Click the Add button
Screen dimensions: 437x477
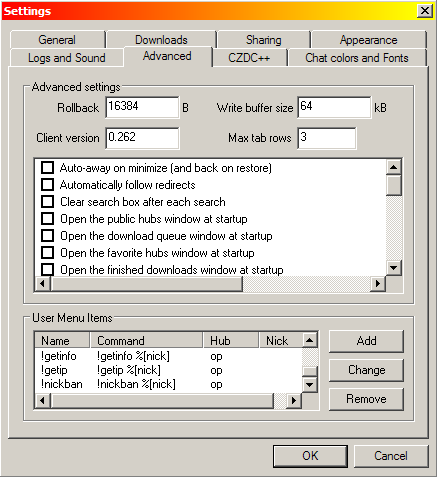[x=366, y=341]
